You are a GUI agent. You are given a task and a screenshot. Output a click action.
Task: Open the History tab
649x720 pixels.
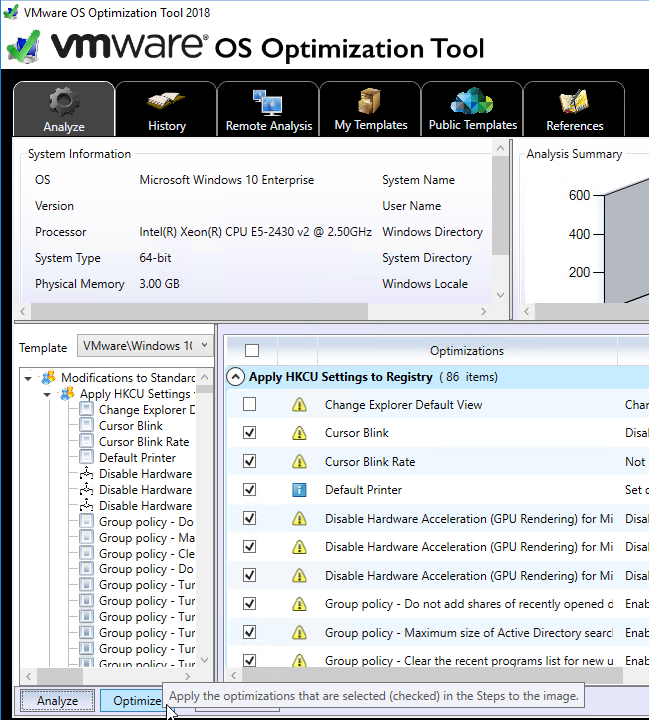click(x=166, y=109)
